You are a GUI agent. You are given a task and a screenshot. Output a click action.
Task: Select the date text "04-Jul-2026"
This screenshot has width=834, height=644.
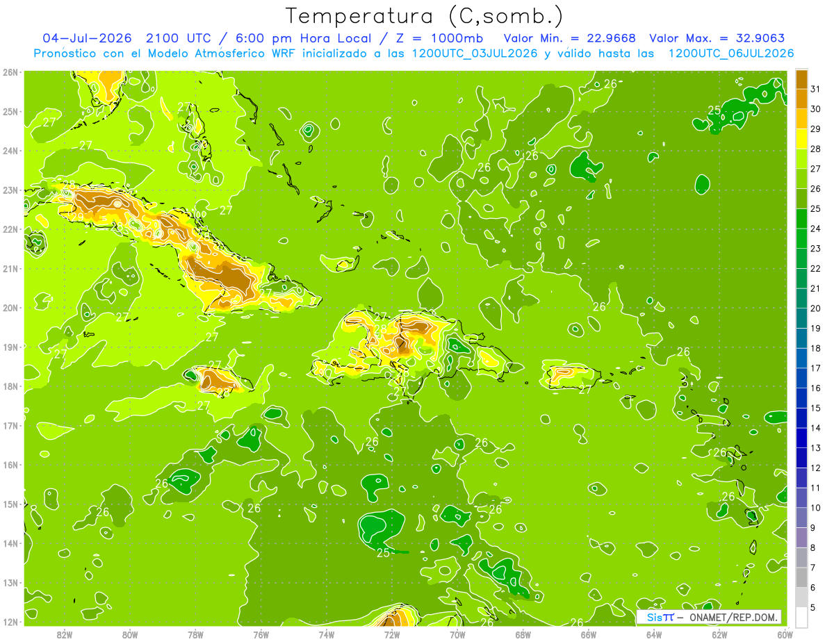click(x=88, y=38)
